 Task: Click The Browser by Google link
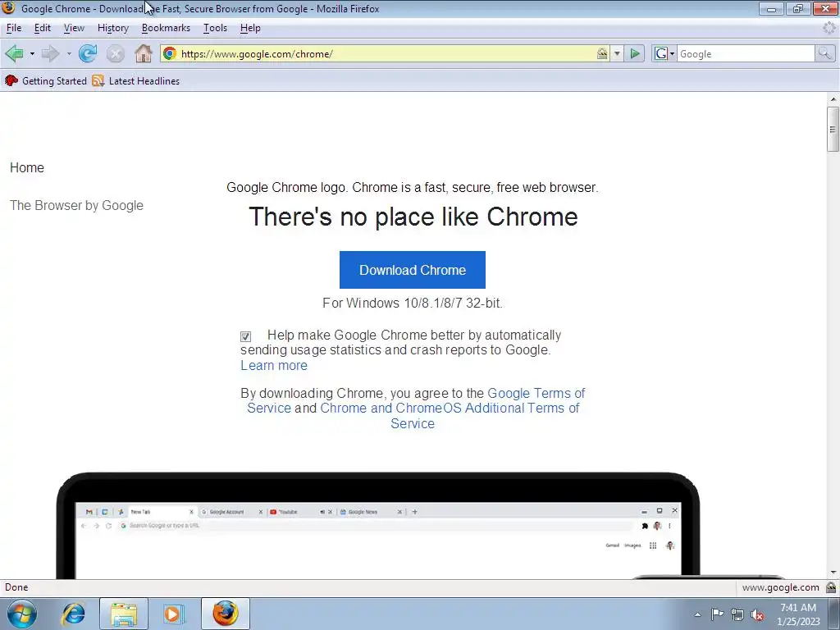(76, 206)
